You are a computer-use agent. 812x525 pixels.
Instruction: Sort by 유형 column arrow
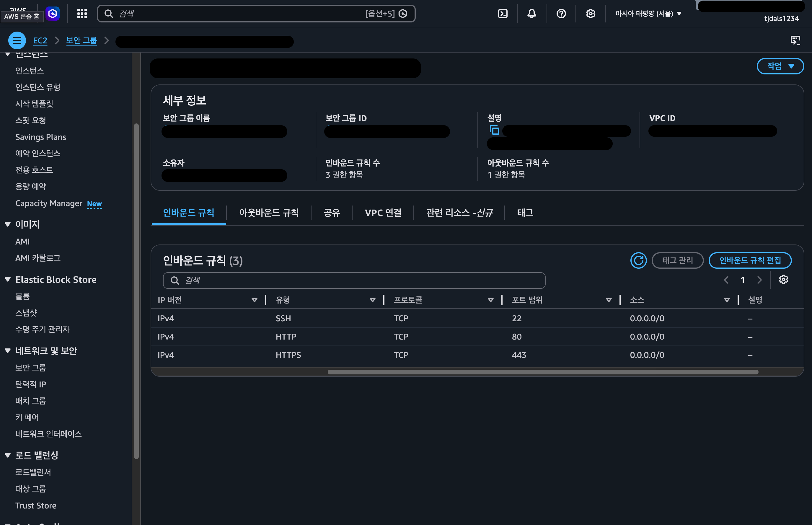click(x=372, y=300)
